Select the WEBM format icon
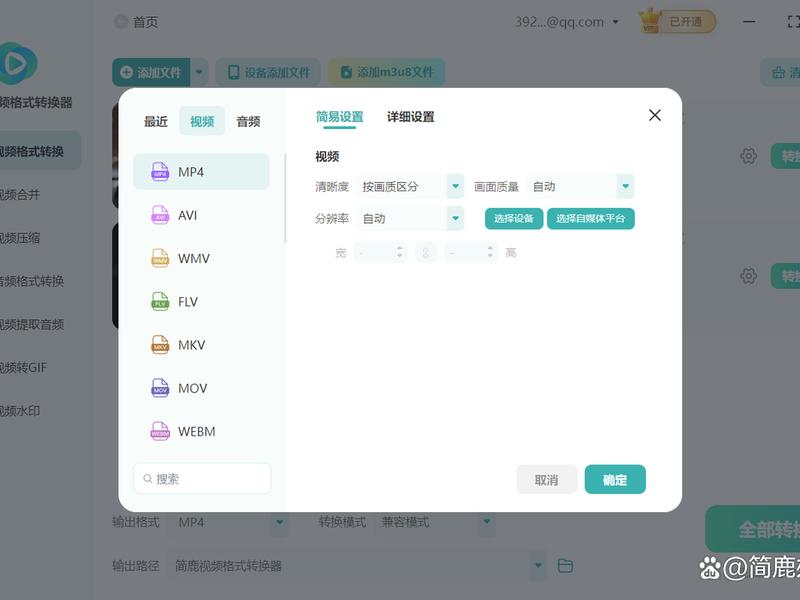Screen dimensions: 800x600 click(160, 432)
